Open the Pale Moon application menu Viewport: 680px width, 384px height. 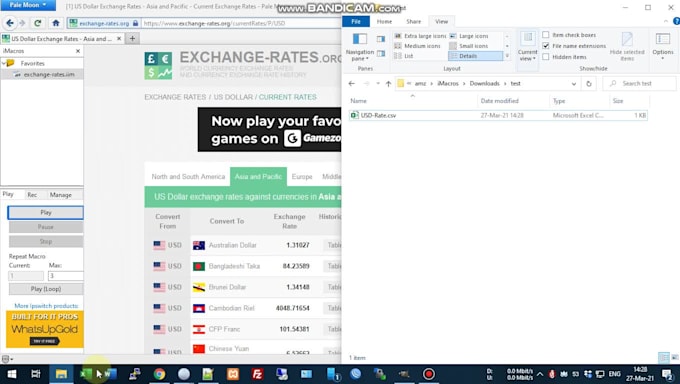click(28, 5)
